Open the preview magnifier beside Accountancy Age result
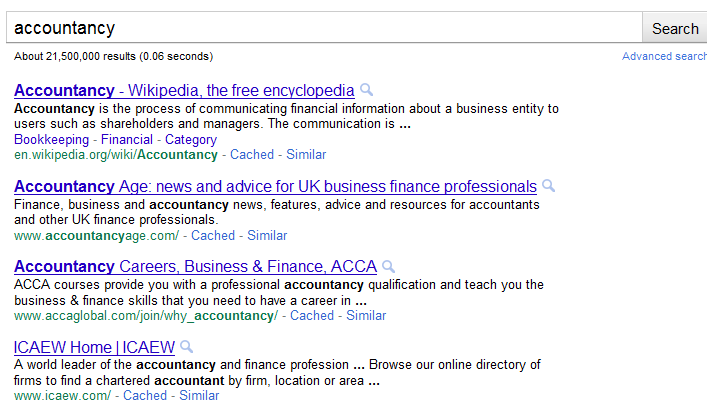The width and height of the screenshot is (707, 408). pyautogui.click(x=548, y=186)
